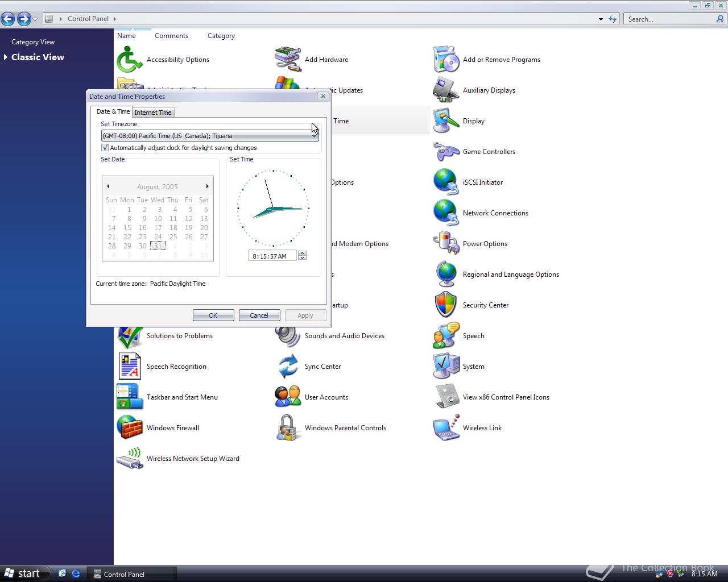Viewport: 728px width, 582px height.
Task: Go to next month in calendar
Action: (207, 186)
